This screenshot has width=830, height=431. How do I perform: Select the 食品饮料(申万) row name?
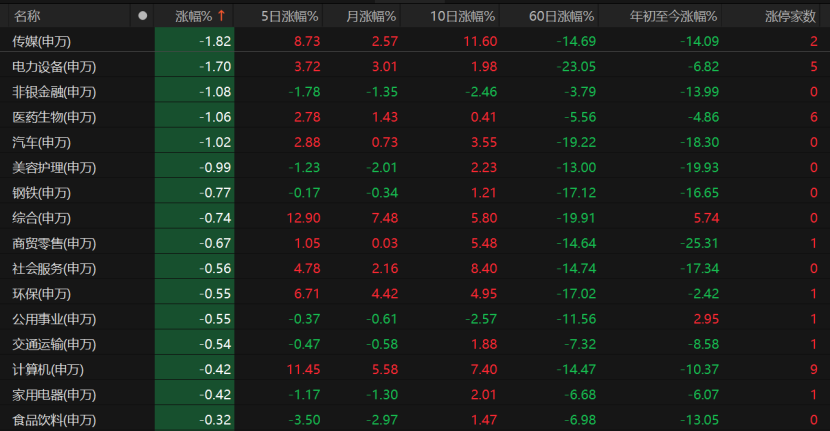point(54,420)
